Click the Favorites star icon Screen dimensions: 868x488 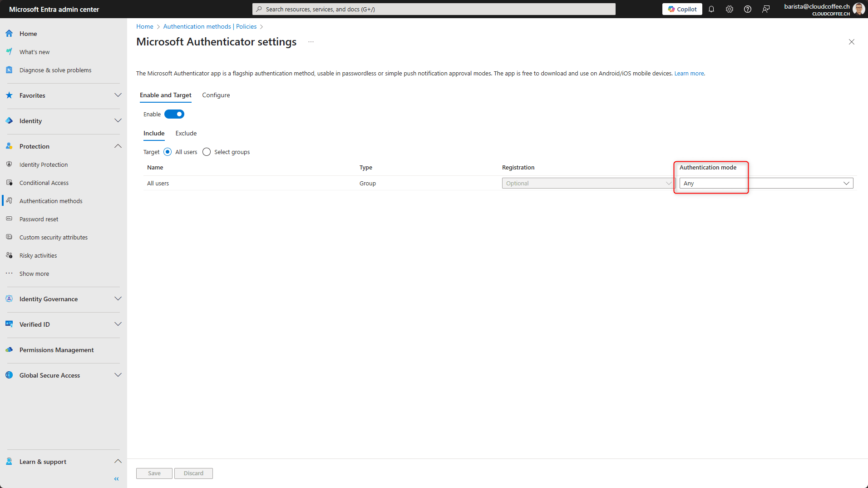9,95
